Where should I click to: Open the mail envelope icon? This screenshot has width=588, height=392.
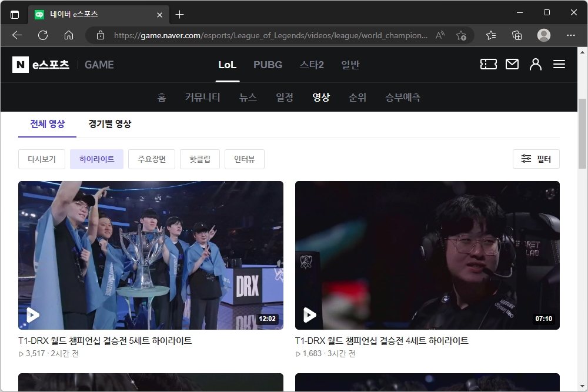click(x=512, y=64)
